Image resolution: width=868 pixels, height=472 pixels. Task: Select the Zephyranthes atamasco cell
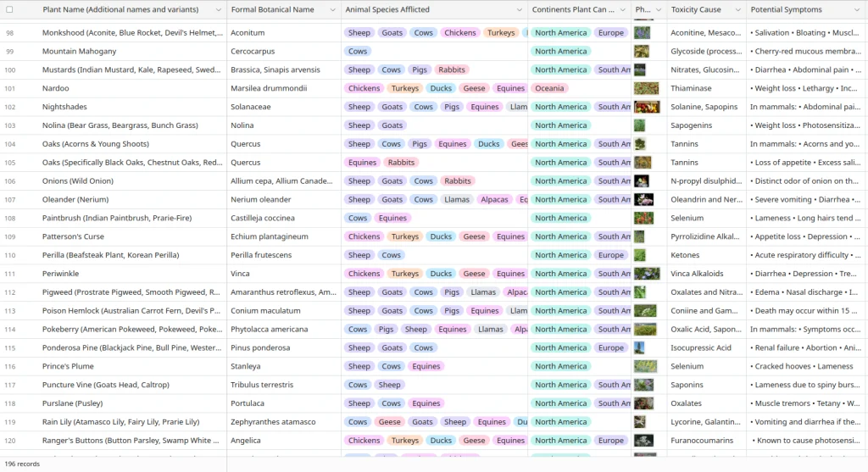pos(284,422)
